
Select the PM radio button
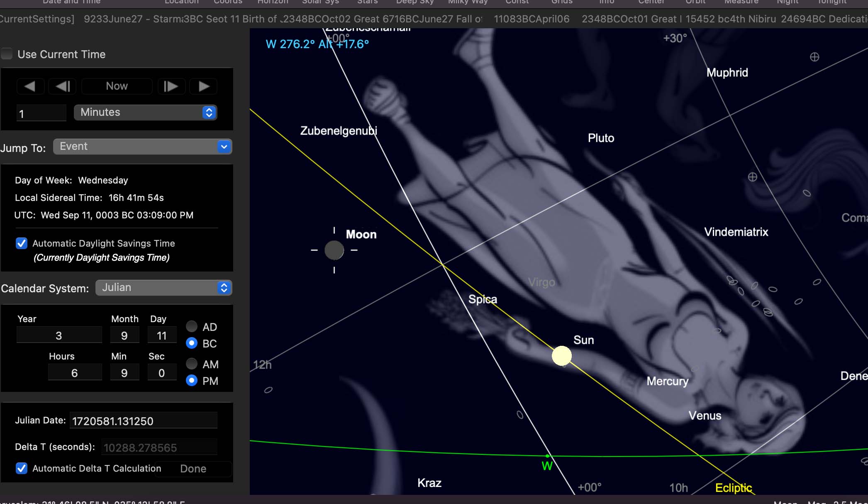pos(192,380)
